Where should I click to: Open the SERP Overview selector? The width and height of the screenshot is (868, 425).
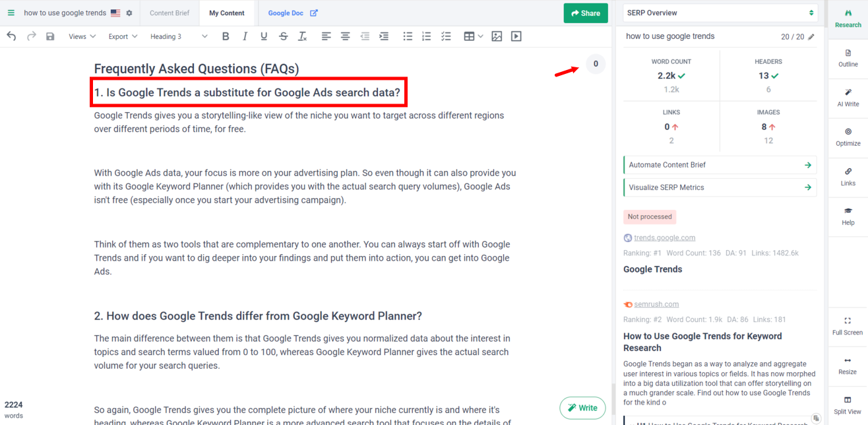point(720,12)
